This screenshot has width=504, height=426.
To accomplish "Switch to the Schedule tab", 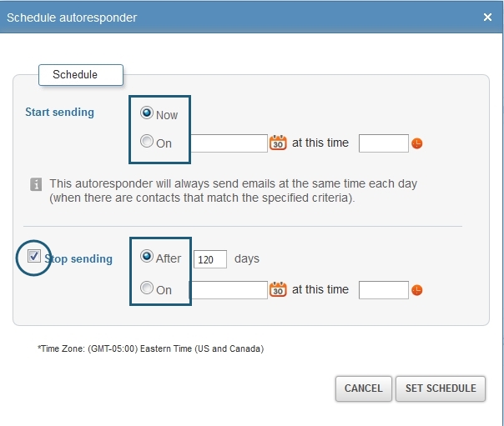I will click(81, 75).
